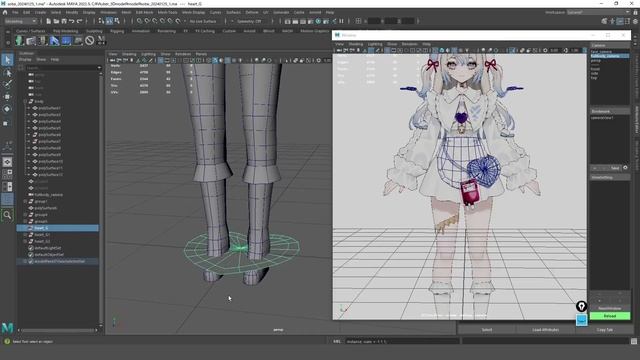Switch to four-view layout icon
This screenshot has width=640, height=360.
tap(7, 174)
